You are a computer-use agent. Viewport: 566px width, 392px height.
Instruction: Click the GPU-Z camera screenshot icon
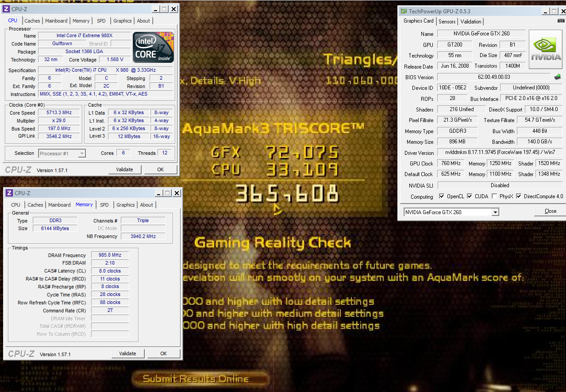coord(561,21)
